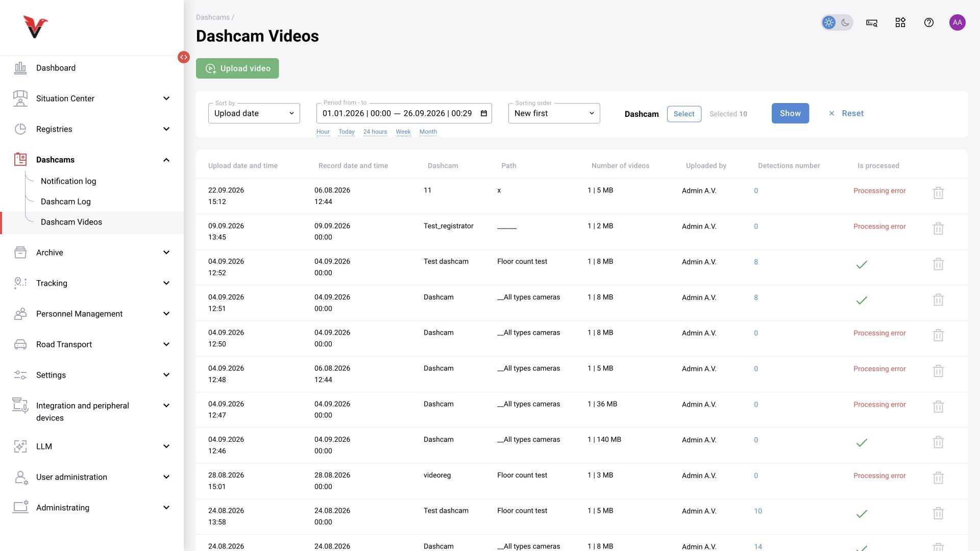This screenshot has width=980, height=551.
Task: Open Notification log submenu item
Action: click(68, 181)
